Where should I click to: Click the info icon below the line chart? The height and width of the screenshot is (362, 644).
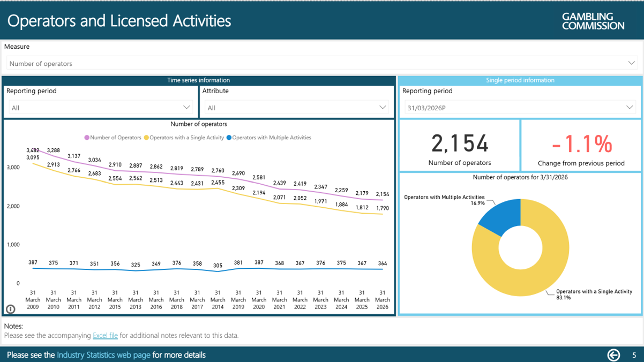coord(10,309)
